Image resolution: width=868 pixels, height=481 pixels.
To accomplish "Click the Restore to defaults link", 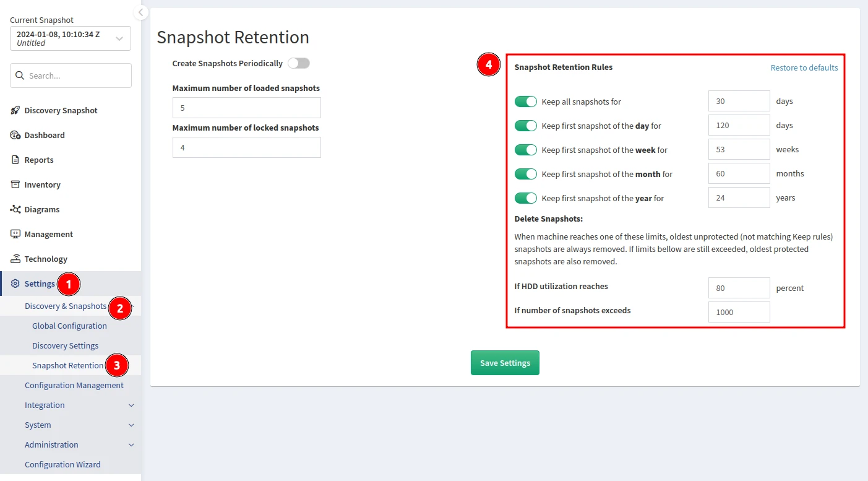I will click(804, 67).
